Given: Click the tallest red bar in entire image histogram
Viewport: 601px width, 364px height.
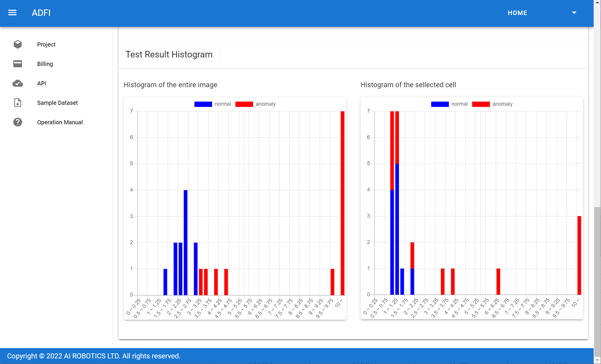Looking at the screenshot, I should pos(342,203).
